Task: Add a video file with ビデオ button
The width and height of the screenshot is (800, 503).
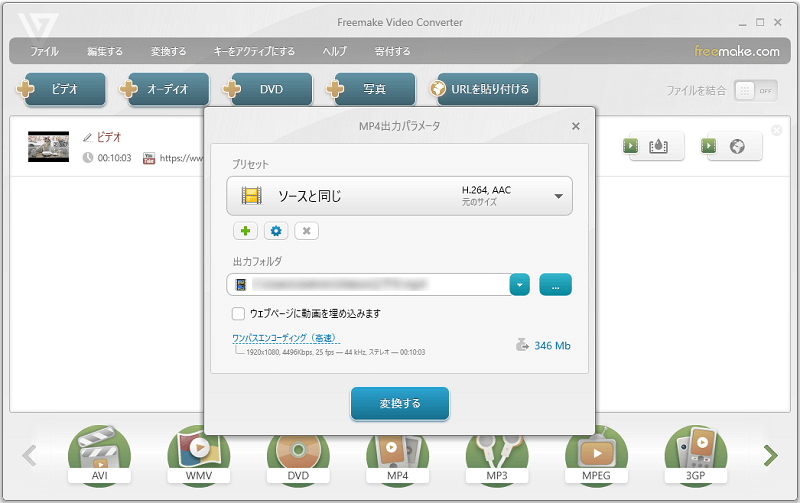Action: tap(61, 89)
